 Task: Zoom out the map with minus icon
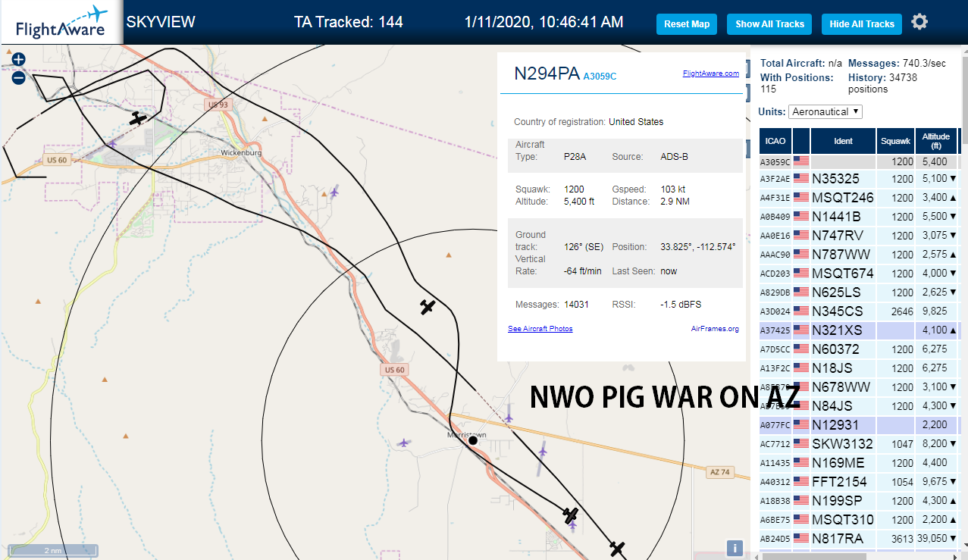(x=19, y=77)
